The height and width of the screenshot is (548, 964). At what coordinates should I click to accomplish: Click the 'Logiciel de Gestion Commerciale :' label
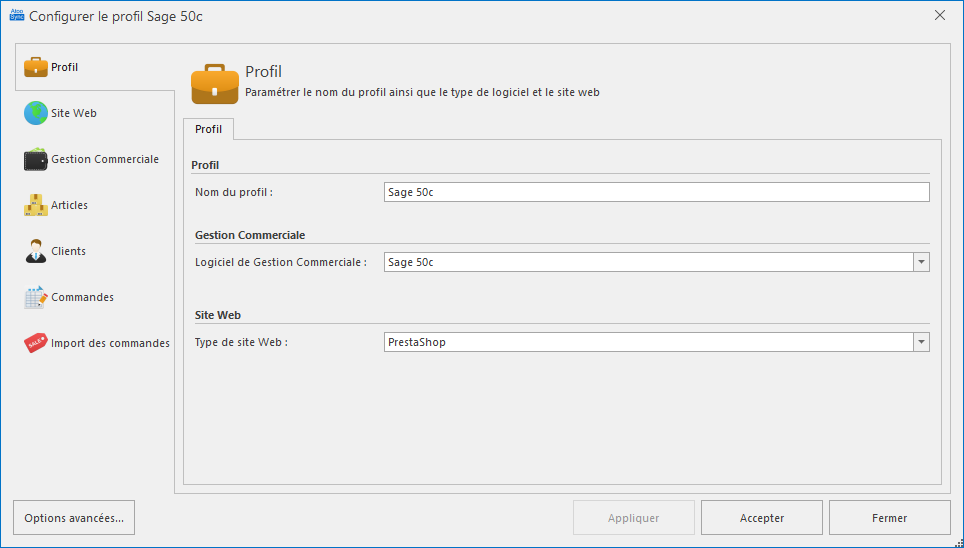click(x=281, y=263)
